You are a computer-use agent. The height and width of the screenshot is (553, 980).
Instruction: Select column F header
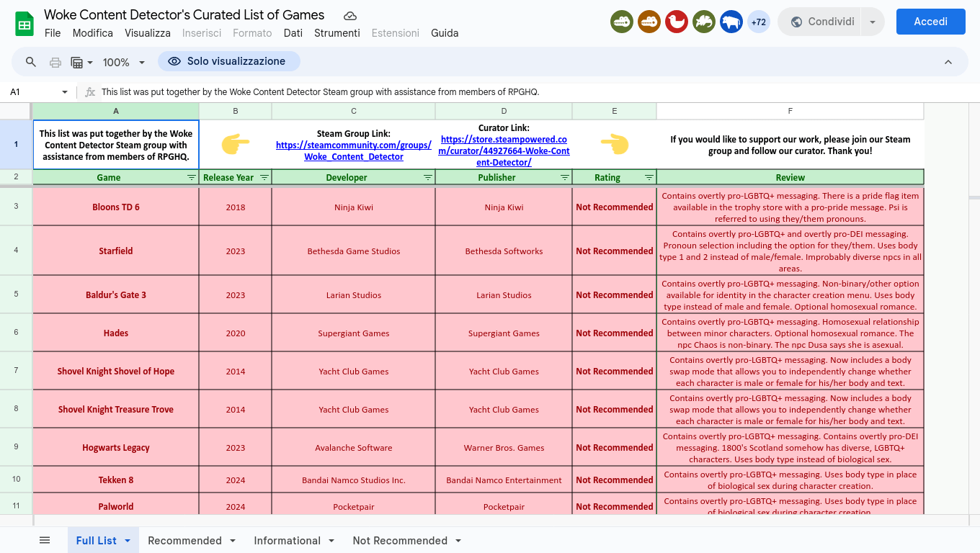[790, 111]
